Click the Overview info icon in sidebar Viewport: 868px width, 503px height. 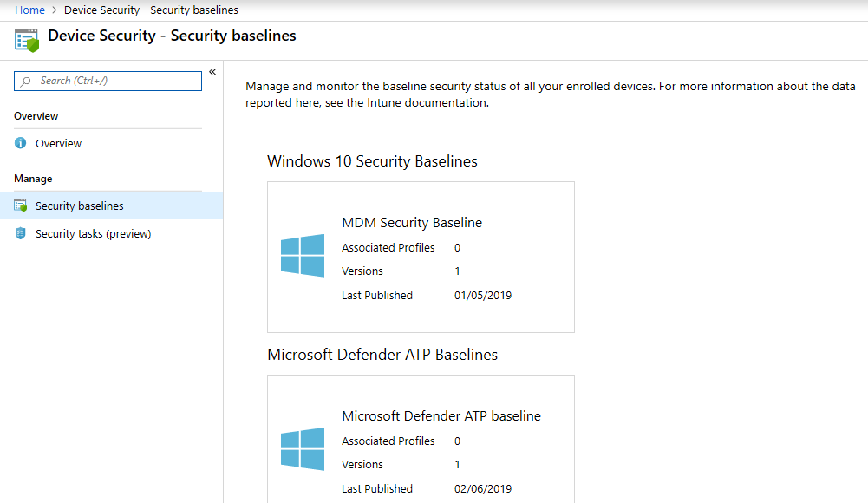[21, 143]
